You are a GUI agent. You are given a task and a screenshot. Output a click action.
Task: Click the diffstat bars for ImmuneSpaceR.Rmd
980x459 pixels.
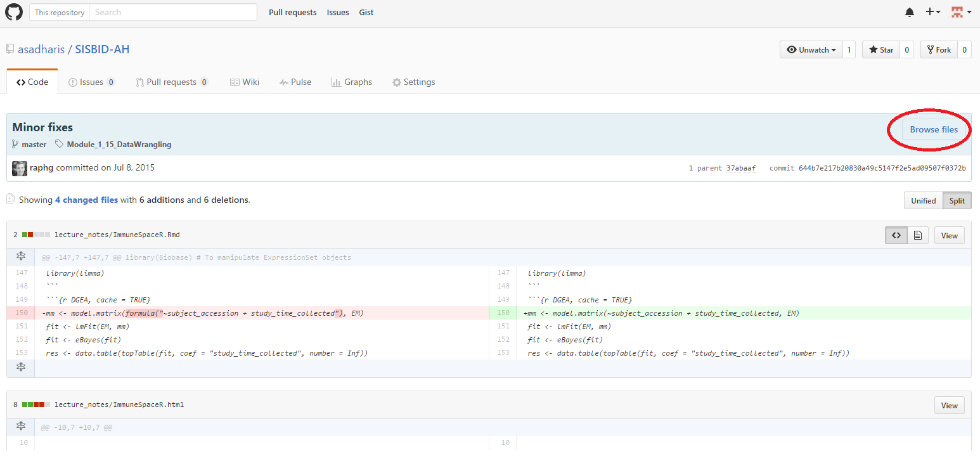[x=35, y=235]
